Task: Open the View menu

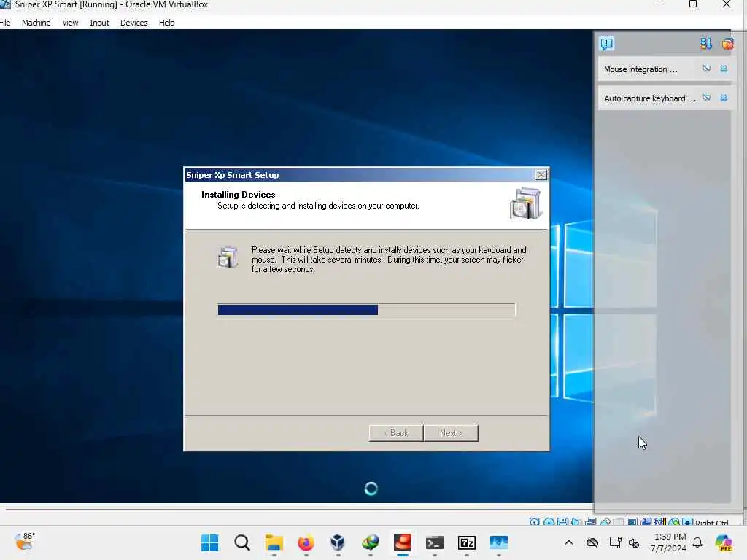Action: click(70, 23)
